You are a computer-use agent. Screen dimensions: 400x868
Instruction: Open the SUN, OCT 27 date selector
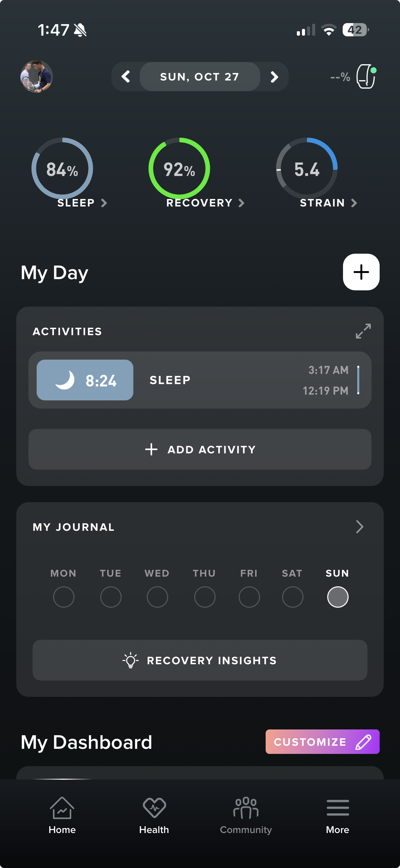coord(200,77)
